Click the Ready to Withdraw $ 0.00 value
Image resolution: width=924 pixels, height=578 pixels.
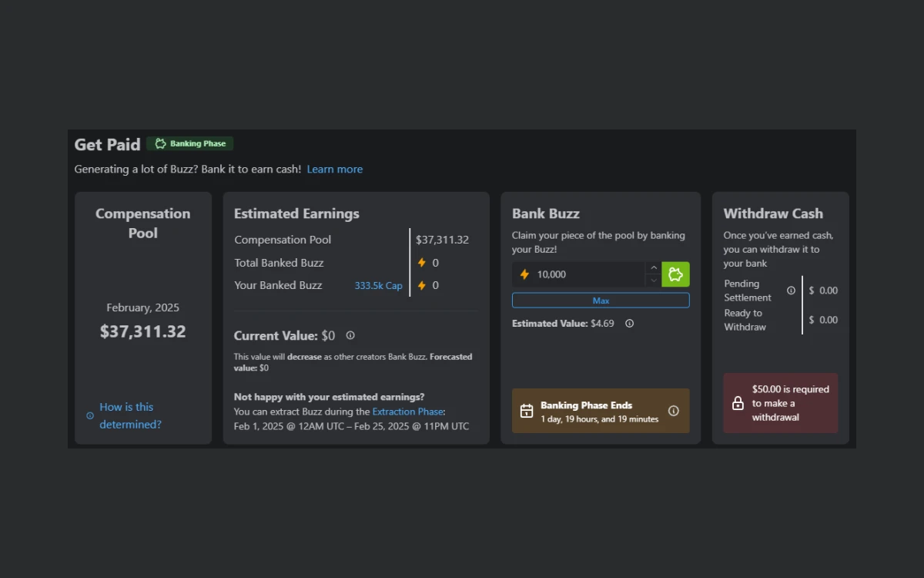tap(823, 320)
